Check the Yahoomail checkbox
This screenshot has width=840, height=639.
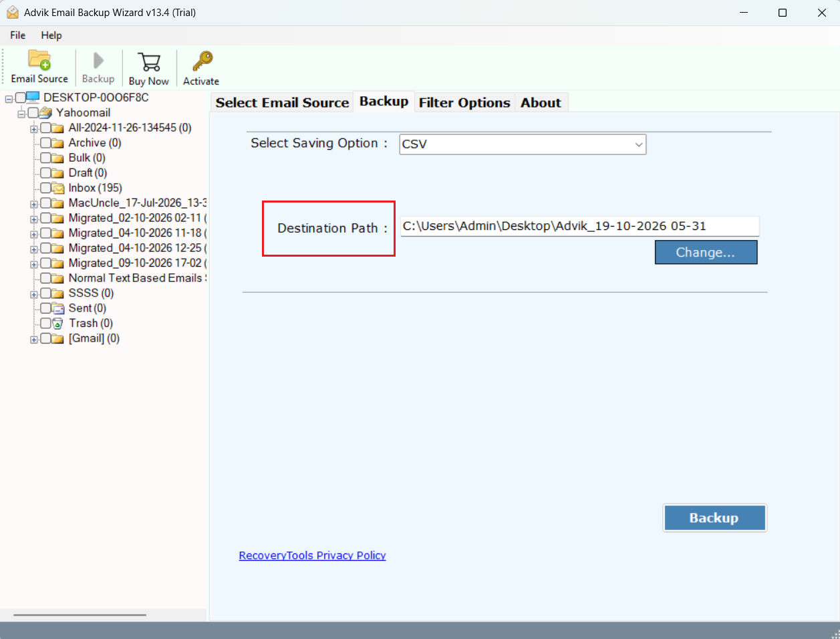[33, 113]
